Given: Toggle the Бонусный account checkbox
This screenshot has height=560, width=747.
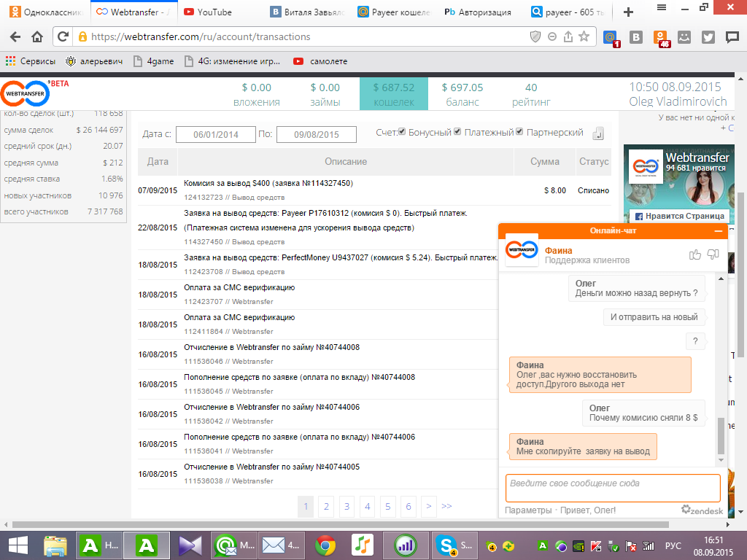Looking at the screenshot, I should click(402, 131).
